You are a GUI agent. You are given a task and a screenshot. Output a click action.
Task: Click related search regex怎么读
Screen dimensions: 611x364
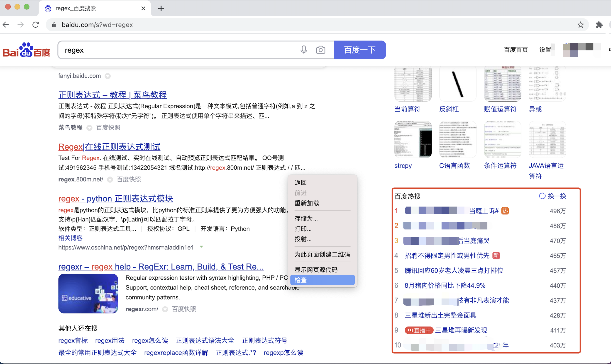point(150,340)
